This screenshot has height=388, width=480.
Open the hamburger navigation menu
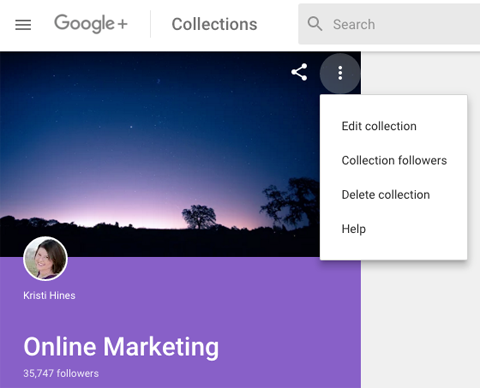[x=23, y=25]
